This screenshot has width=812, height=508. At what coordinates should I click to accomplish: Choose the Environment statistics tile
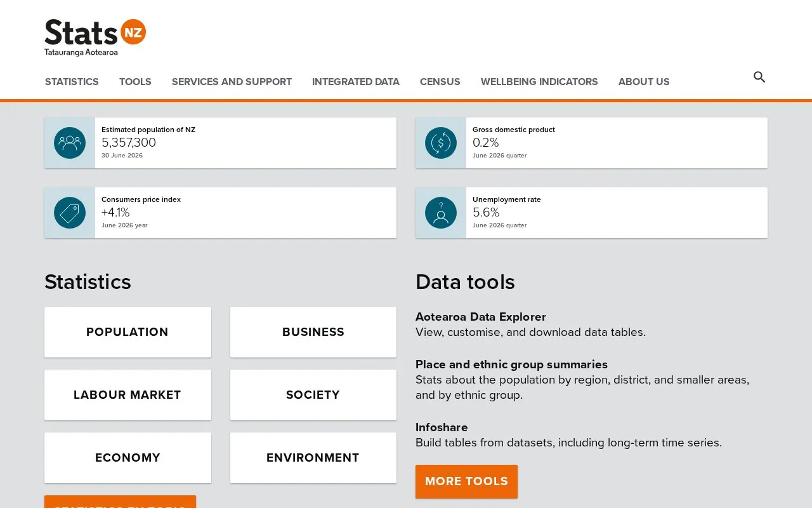pos(313,458)
